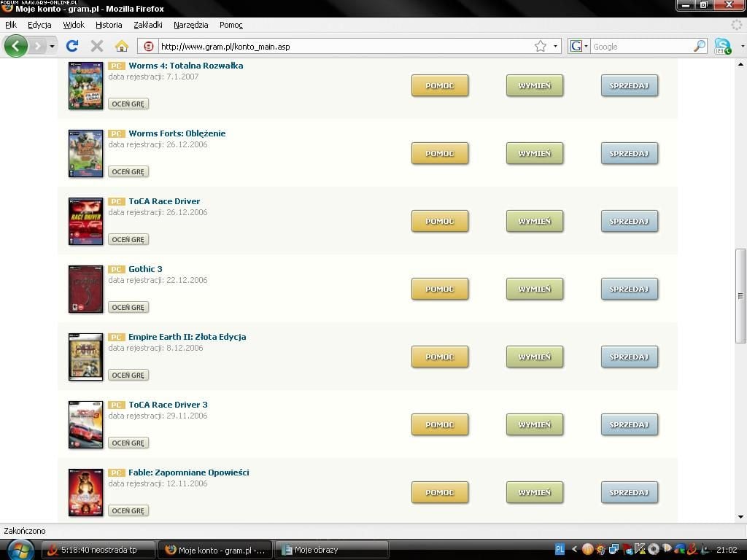Click SPRZEDAJ button for Gothic 3

tap(629, 289)
